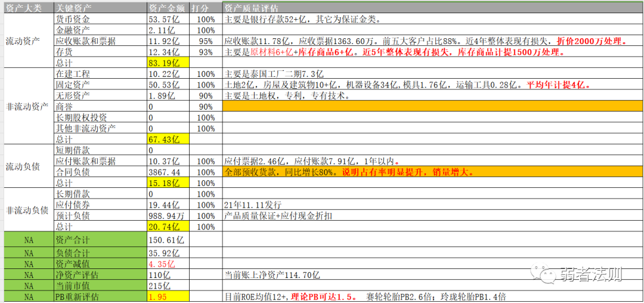Screen dimensions: 644x303
Task: Click the 19.44亿 amount cell
Action: pyautogui.click(x=169, y=205)
